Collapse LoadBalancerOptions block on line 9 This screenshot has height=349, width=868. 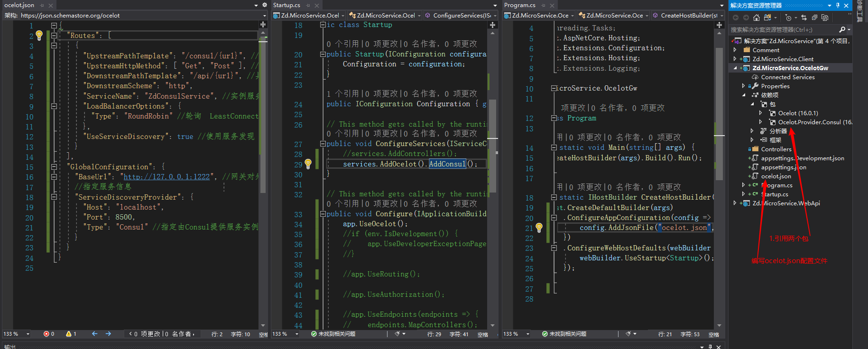click(54, 106)
